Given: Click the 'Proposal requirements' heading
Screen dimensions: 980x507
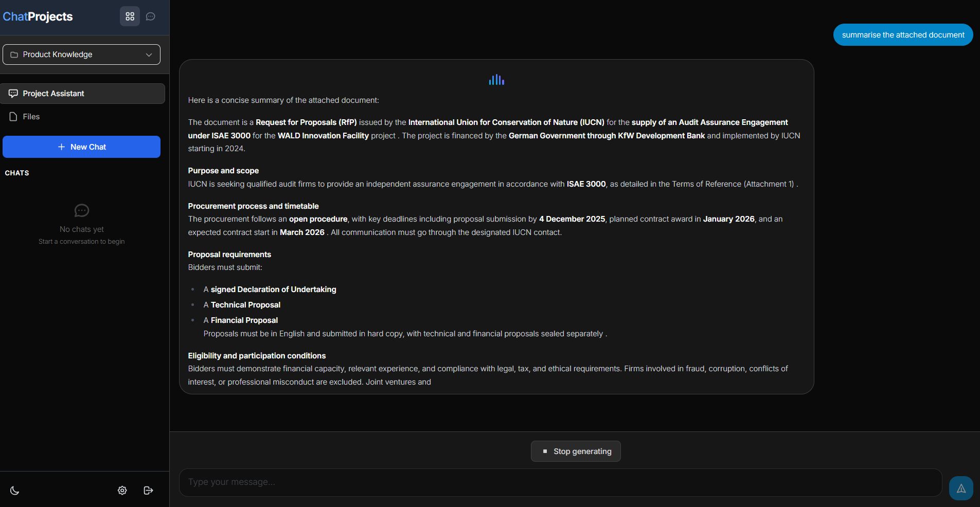Looking at the screenshot, I should [x=229, y=255].
